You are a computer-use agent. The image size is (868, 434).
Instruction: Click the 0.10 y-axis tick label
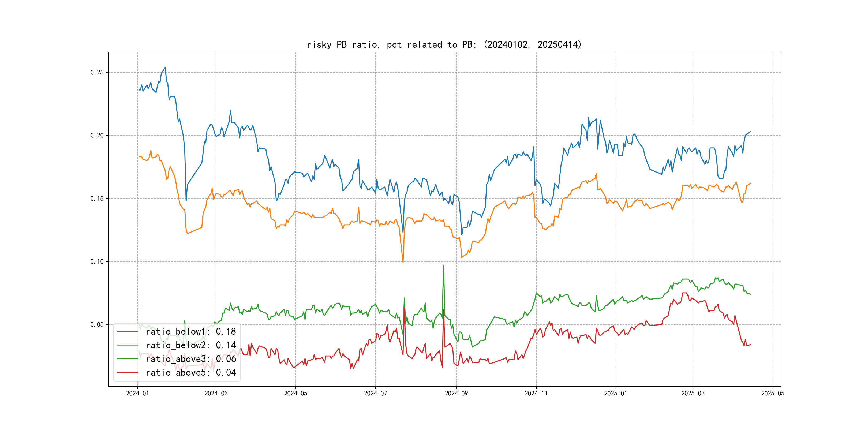(x=97, y=261)
